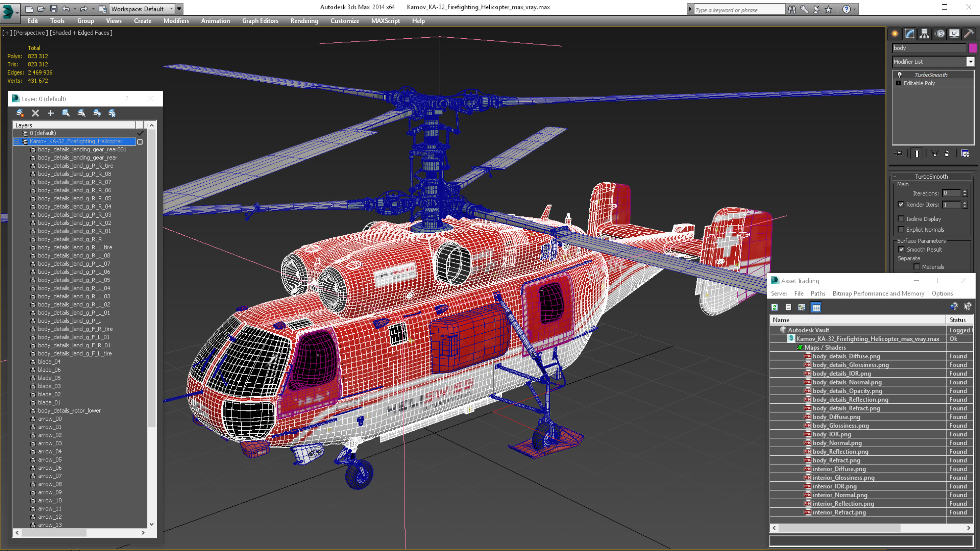980x551 pixels.
Task: Expand the Editable Poly stack entry
Action: [899, 83]
